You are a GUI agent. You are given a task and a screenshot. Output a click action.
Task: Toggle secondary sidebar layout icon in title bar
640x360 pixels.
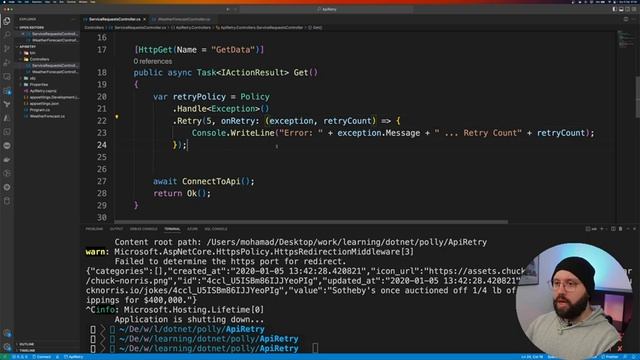coord(628,9)
